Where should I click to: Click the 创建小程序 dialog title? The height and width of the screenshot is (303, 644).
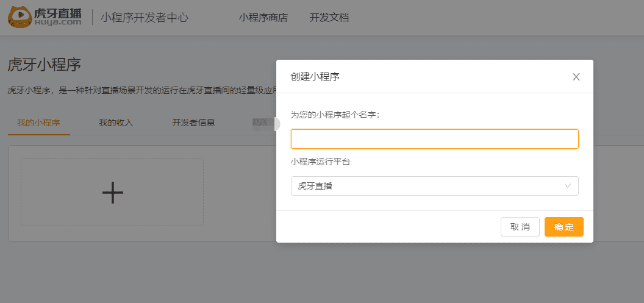(315, 77)
